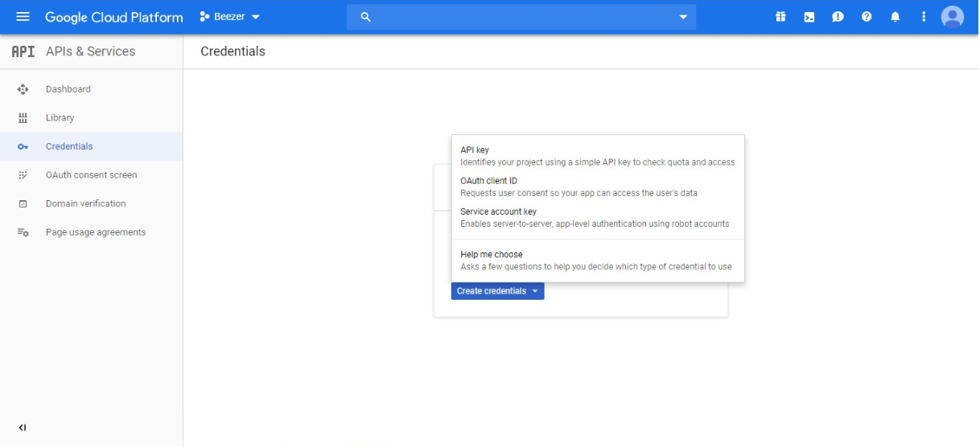Open Library in the sidebar

coord(60,117)
